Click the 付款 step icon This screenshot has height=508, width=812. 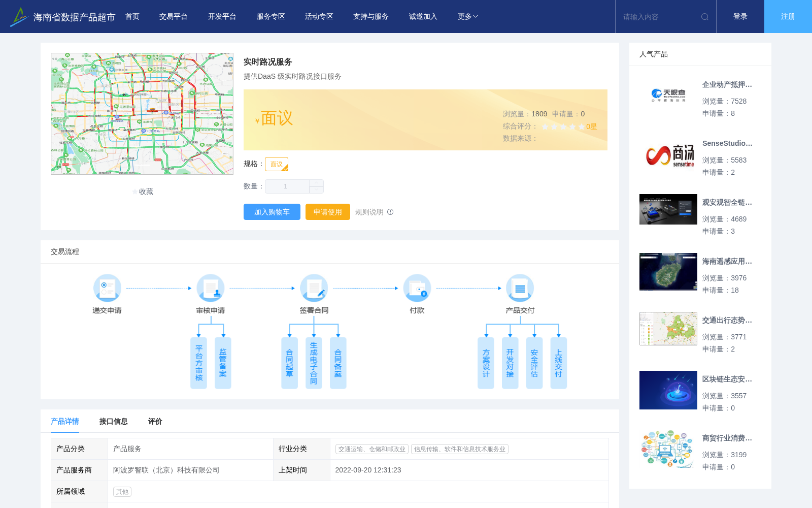(417, 288)
